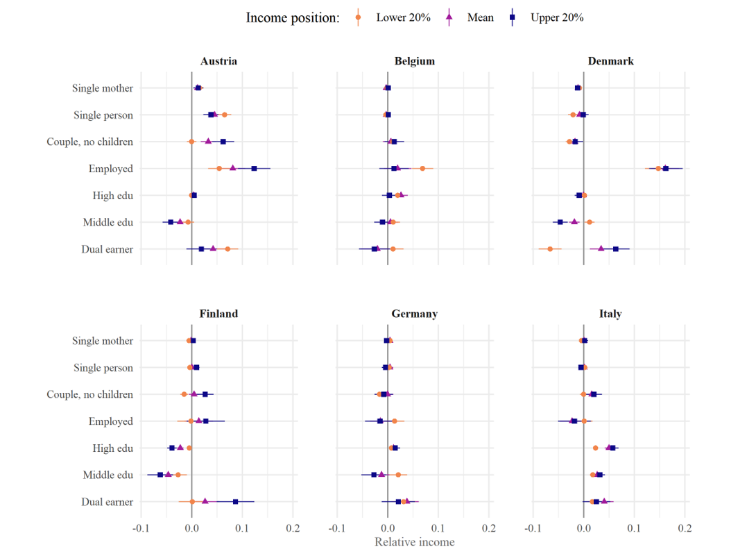Click the 0.2 tick label under Italy
Screen dimensions: 756x549
pos(685,528)
